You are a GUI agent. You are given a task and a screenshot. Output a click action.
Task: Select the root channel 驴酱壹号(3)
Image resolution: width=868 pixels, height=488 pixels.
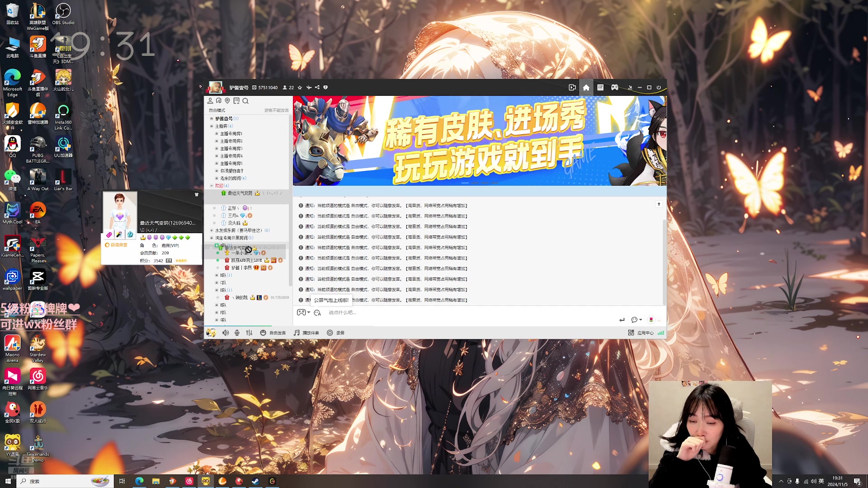(x=226, y=119)
